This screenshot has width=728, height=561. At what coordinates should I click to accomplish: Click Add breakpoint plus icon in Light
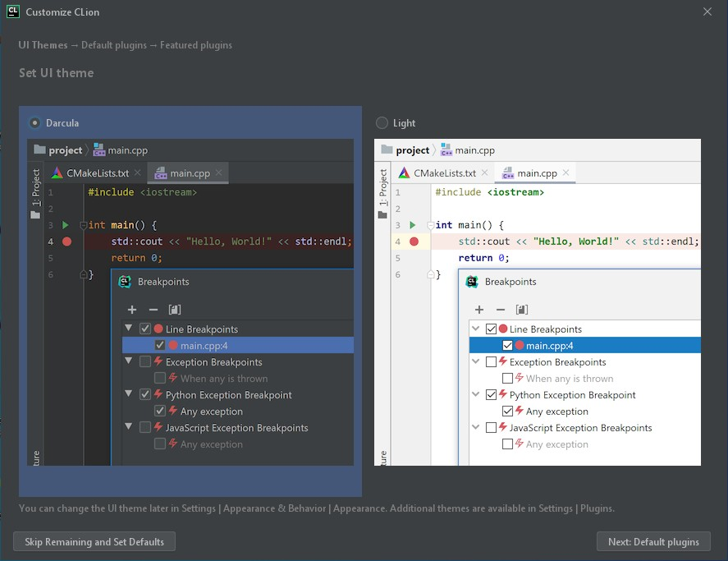(479, 310)
